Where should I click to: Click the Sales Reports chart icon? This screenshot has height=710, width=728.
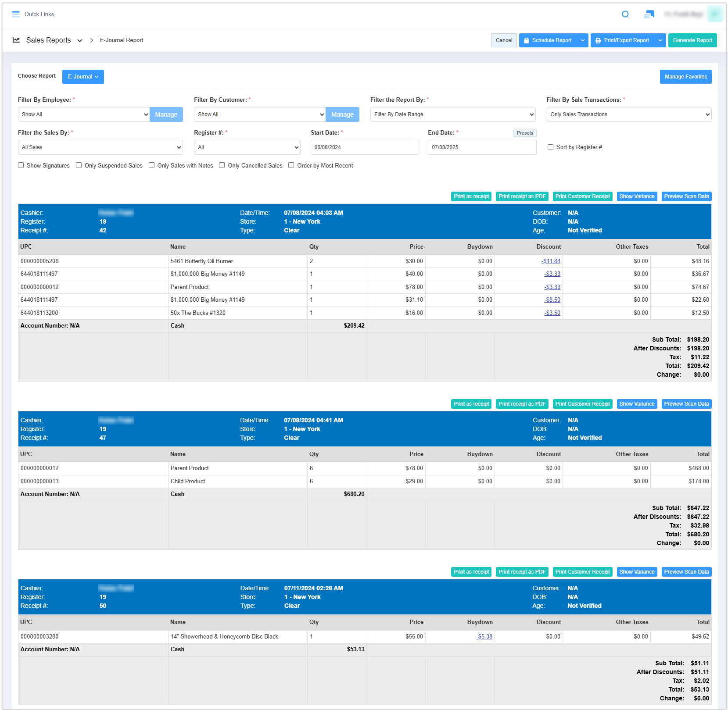pos(16,40)
